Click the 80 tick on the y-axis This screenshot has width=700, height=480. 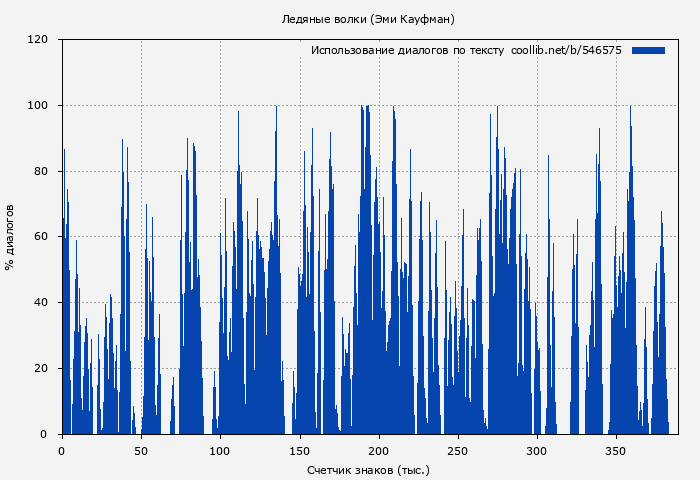tap(42, 171)
